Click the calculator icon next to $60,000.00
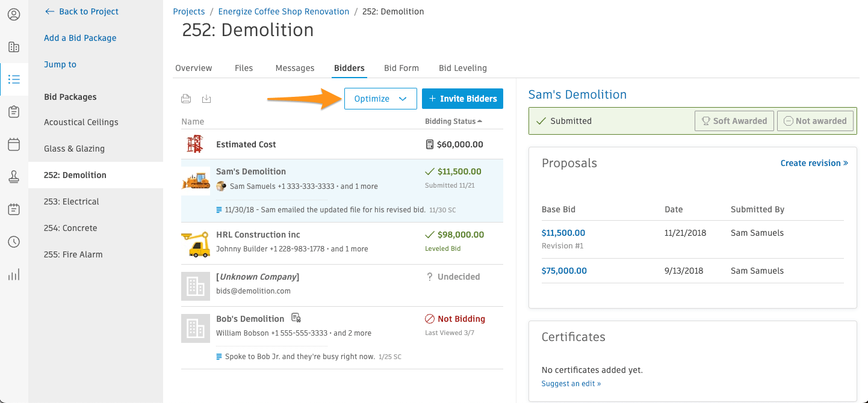 click(x=429, y=144)
